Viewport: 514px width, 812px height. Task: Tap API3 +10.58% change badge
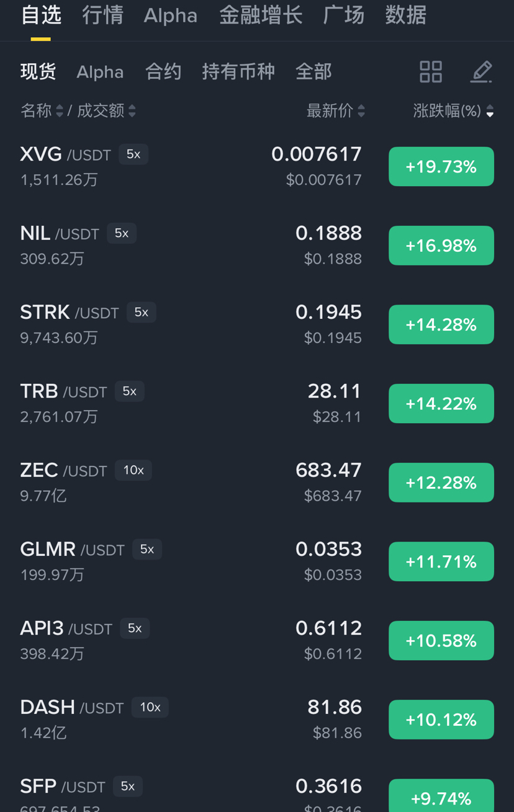(441, 641)
